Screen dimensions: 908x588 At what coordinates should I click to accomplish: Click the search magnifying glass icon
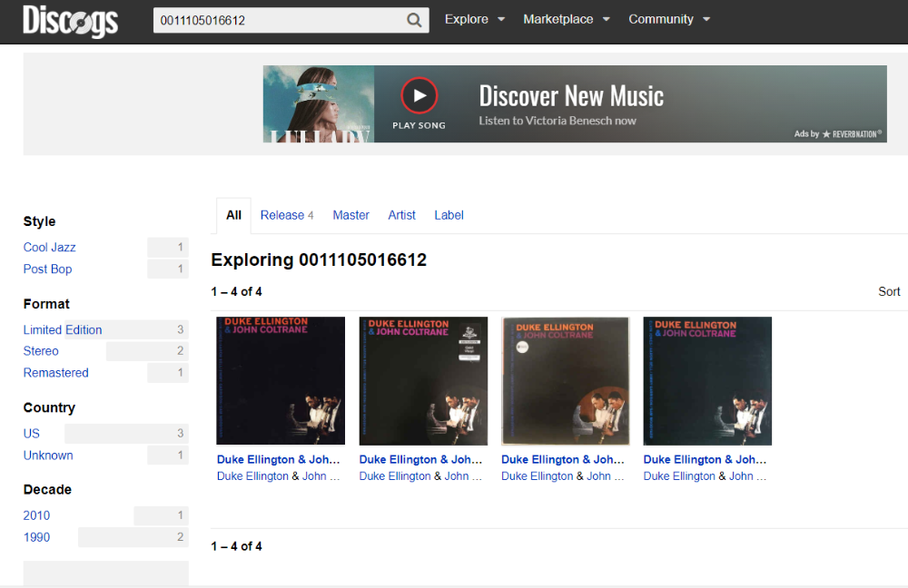(414, 20)
